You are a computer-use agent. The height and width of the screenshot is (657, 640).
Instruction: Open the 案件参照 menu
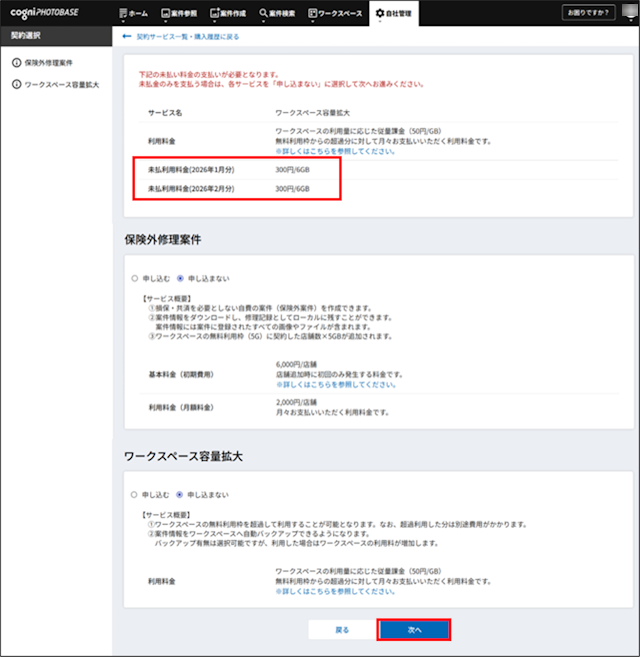[x=178, y=13]
